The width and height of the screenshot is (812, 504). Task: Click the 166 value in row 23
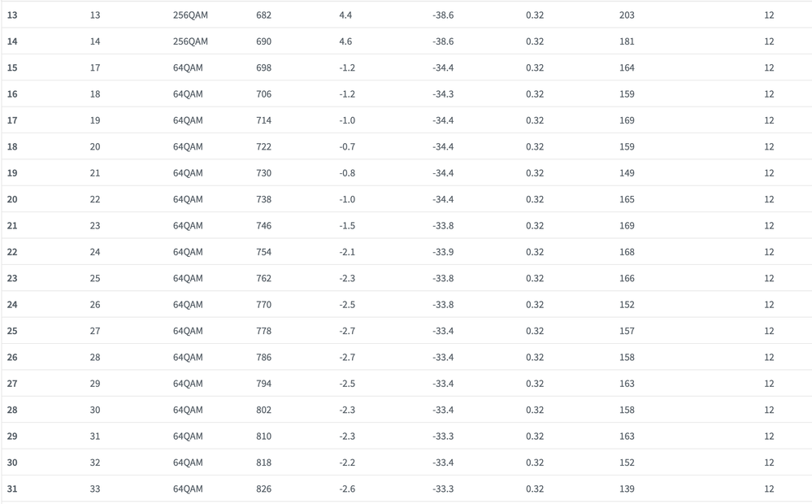tap(627, 279)
